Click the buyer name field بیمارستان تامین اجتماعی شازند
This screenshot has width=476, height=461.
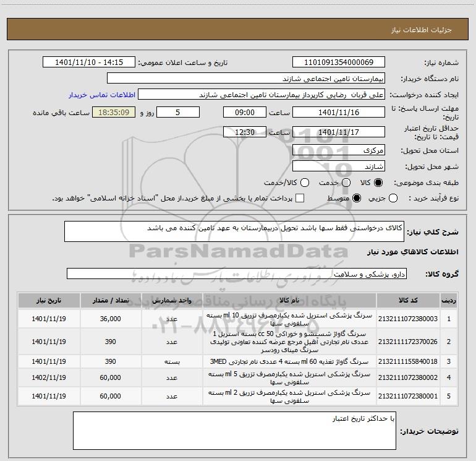[x=246, y=79]
